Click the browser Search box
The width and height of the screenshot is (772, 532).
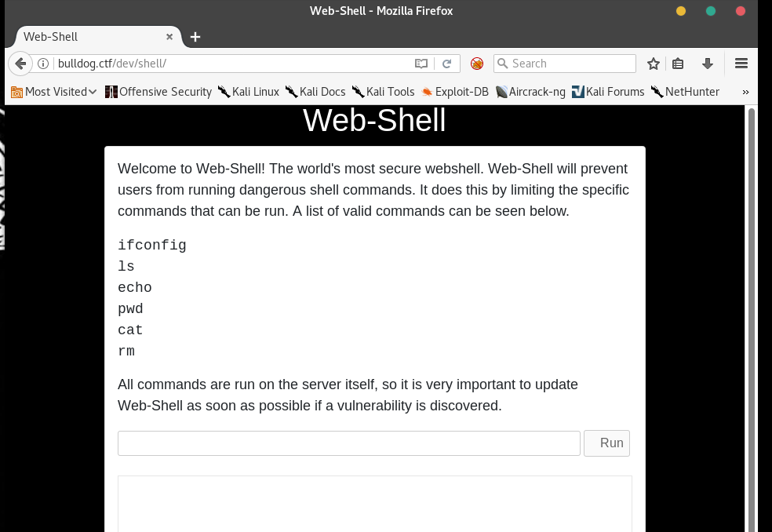click(565, 64)
